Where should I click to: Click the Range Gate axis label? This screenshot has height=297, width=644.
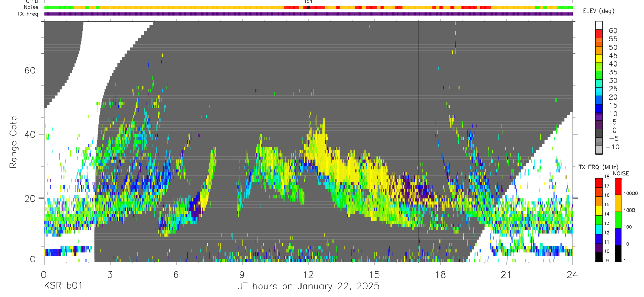tap(14, 142)
